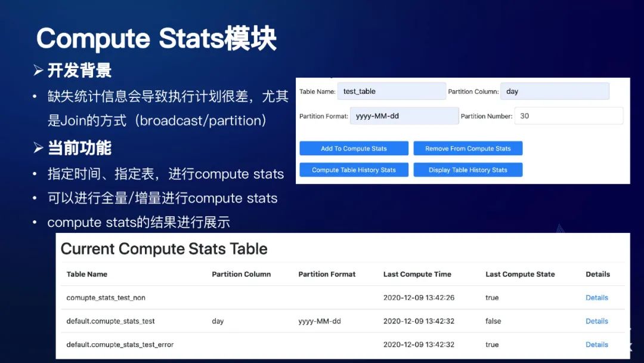Click the Details column header
The image size is (644, 363).
coord(597,274)
